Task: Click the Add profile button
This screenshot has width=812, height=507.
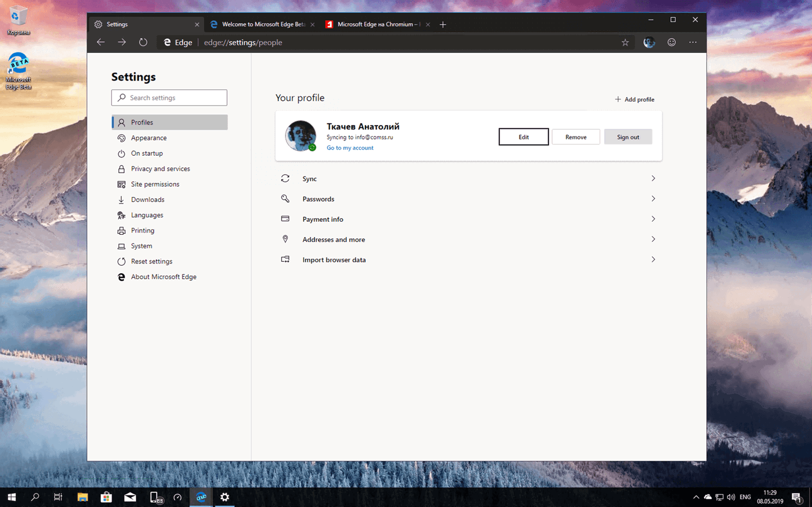Action: point(634,100)
